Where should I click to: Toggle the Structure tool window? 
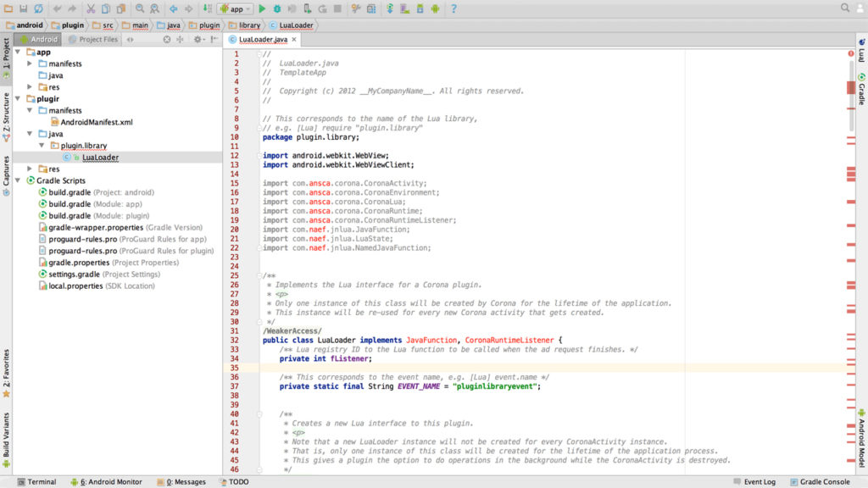coord(6,116)
